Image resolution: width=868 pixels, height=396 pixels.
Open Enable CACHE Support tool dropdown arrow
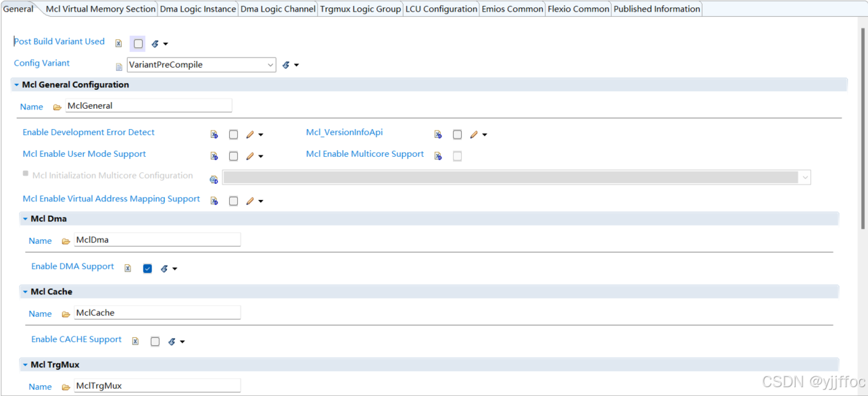182,342
